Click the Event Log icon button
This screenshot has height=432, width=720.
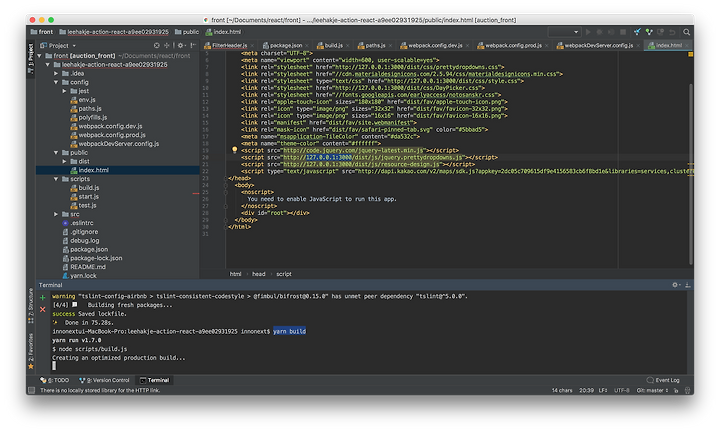663,380
